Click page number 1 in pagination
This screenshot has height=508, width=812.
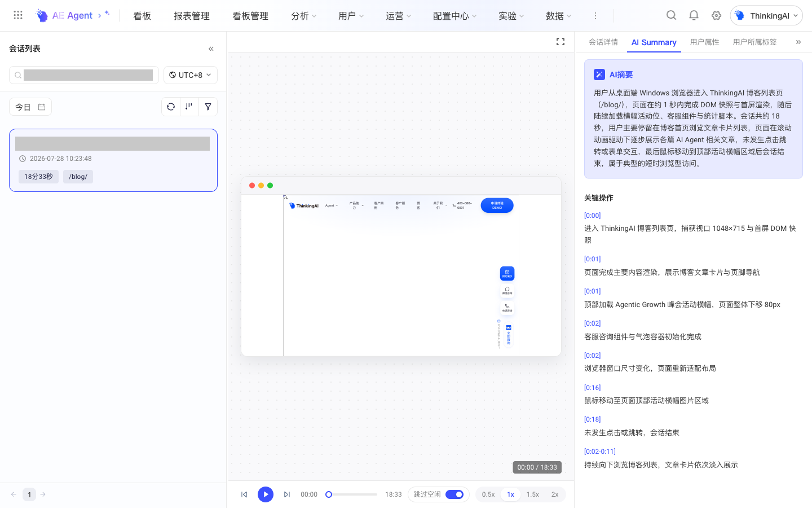pyautogui.click(x=29, y=494)
